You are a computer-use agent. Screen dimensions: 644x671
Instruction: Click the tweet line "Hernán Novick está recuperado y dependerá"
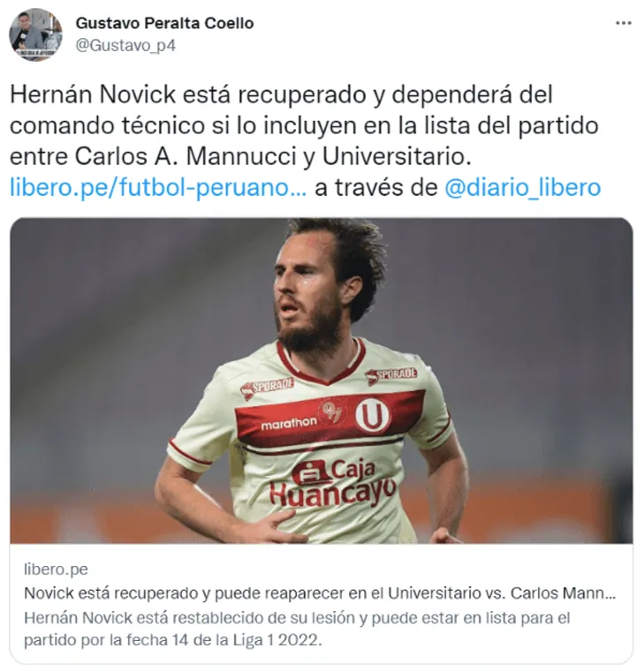[281, 95]
